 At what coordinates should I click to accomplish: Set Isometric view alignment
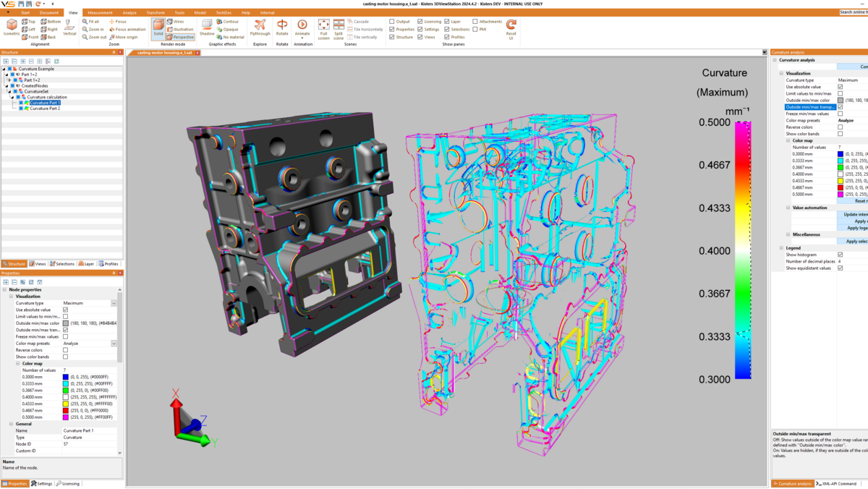click(x=12, y=27)
